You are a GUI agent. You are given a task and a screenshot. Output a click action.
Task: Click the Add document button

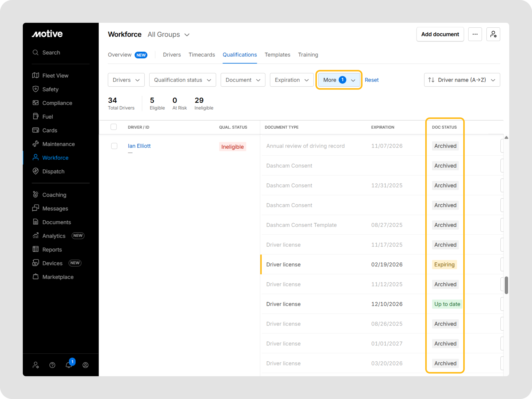[x=440, y=34]
